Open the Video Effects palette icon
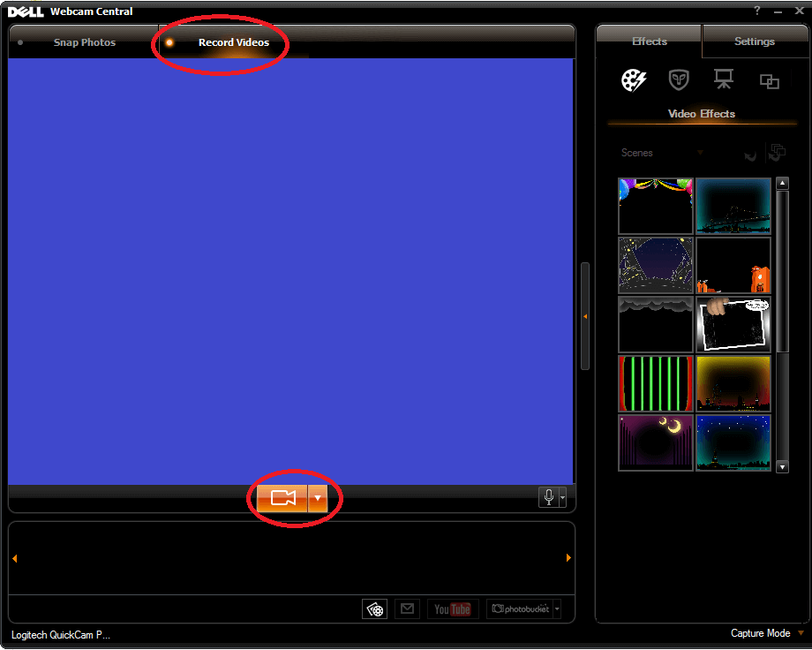The height and width of the screenshot is (650, 812). [x=634, y=80]
